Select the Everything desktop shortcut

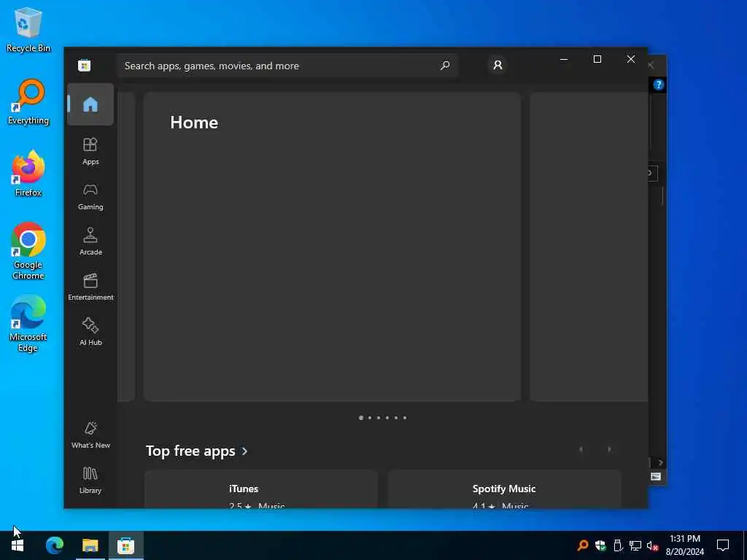pyautogui.click(x=28, y=102)
